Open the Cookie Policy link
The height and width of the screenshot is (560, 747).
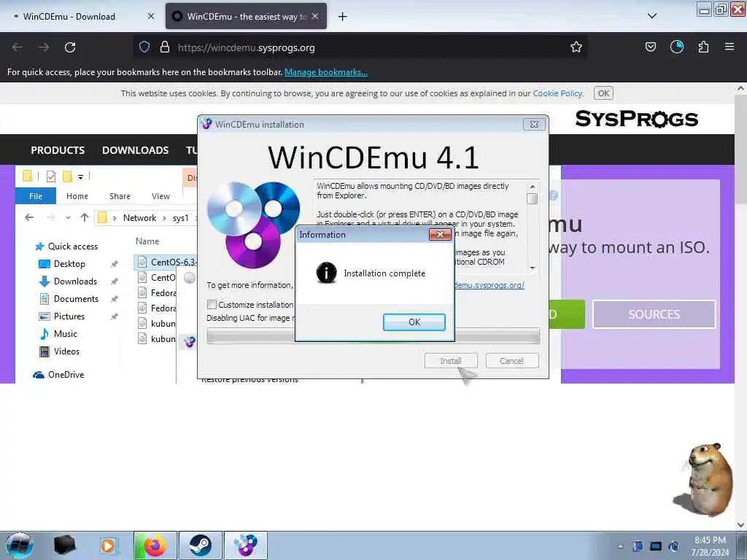(557, 93)
